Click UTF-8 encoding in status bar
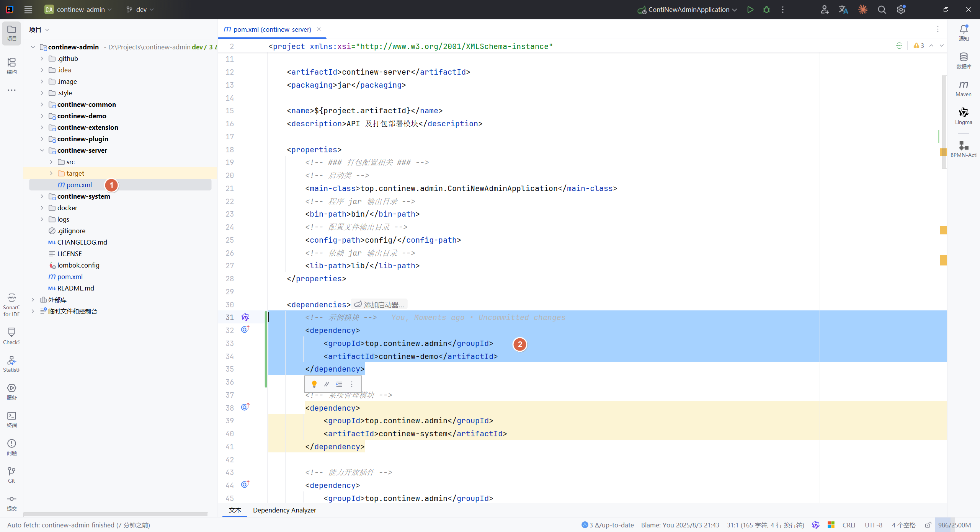 pyautogui.click(x=874, y=525)
